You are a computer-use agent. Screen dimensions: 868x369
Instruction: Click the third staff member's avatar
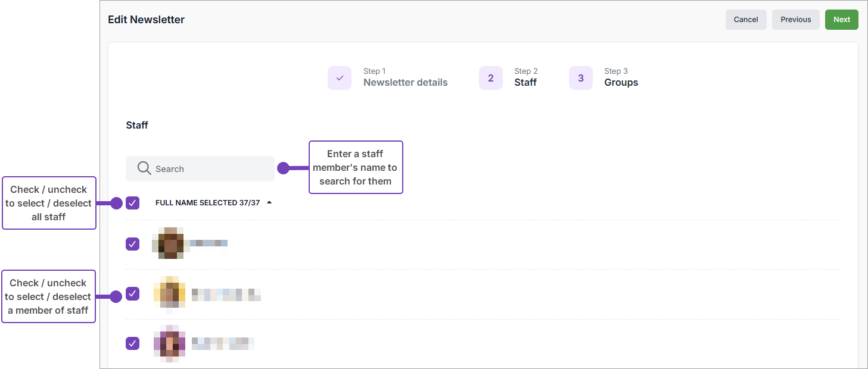pyautogui.click(x=170, y=343)
